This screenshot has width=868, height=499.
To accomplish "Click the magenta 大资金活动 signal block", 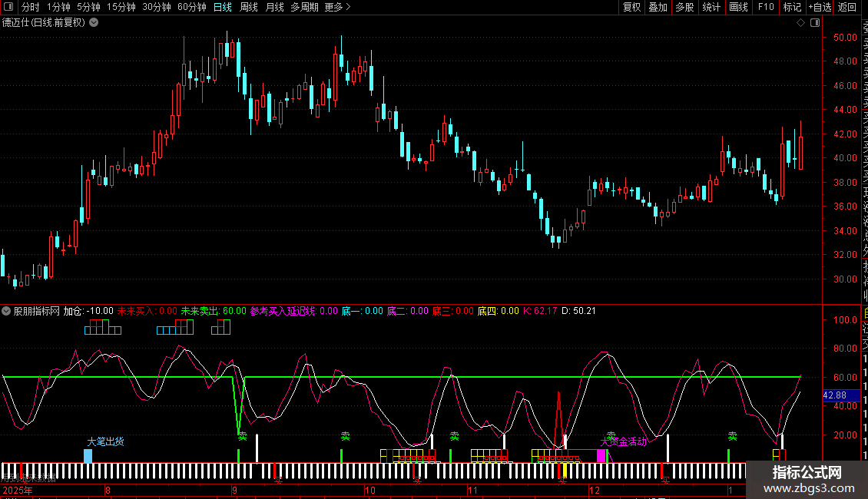I will [x=601, y=455].
